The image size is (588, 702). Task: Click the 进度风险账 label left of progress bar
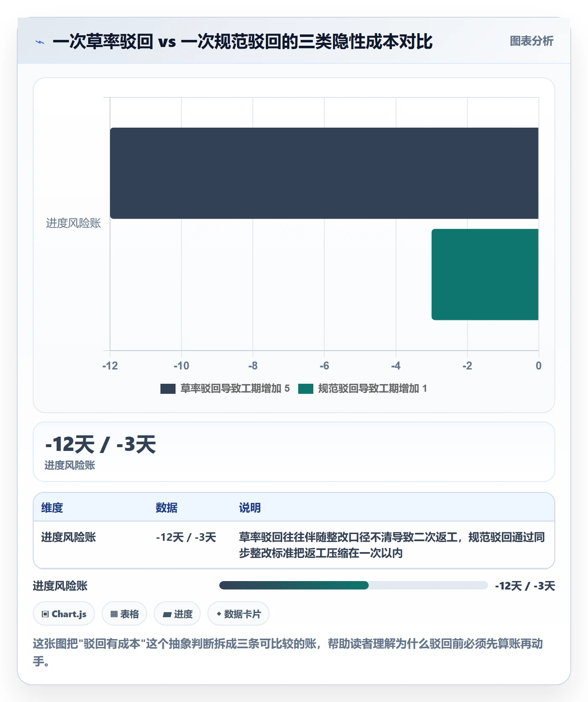coord(60,586)
